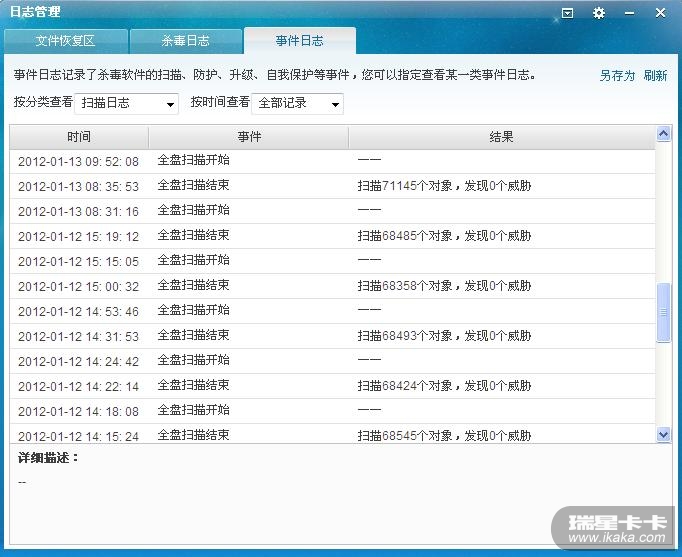The height and width of the screenshot is (557, 682).
Task: Click result 扫描68493个对象，发现0个威胁
Action: coord(444,336)
